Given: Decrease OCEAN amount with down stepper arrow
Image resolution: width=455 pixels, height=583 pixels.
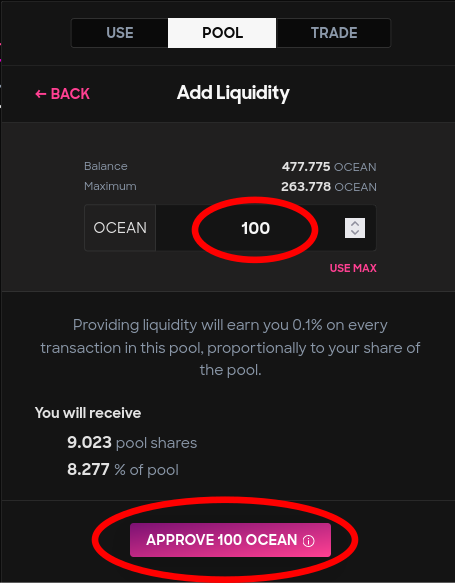Looking at the screenshot, I should [355, 233].
